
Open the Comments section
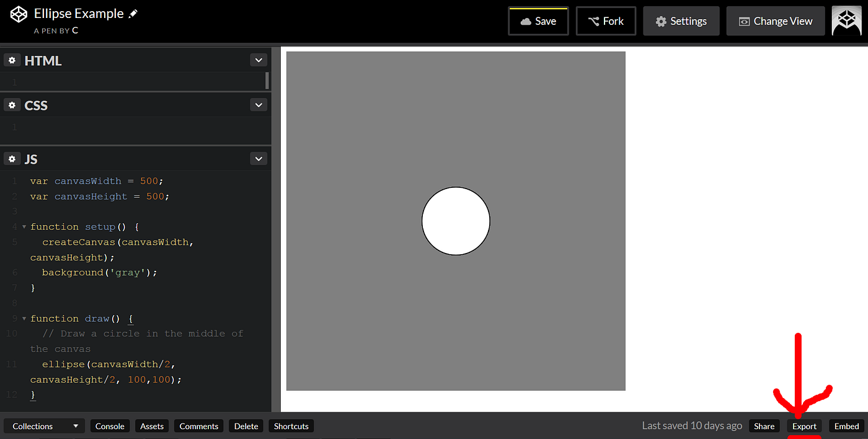(198, 426)
